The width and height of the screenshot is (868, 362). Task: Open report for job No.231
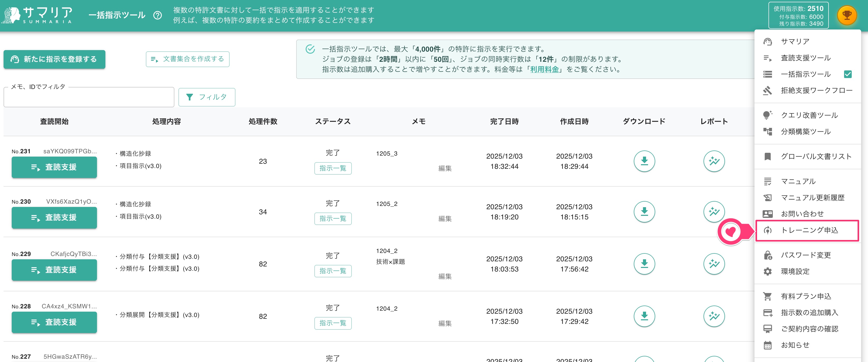pyautogui.click(x=714, y=161)
